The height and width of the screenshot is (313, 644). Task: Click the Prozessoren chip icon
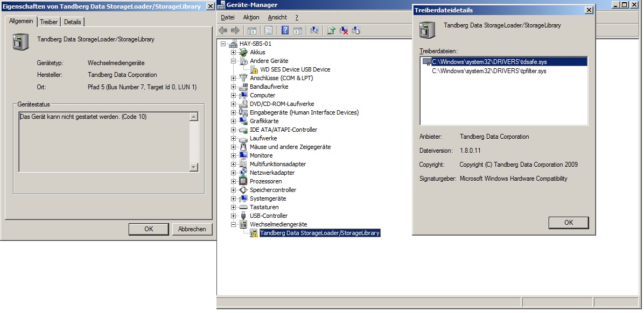(x=243, y=181)
